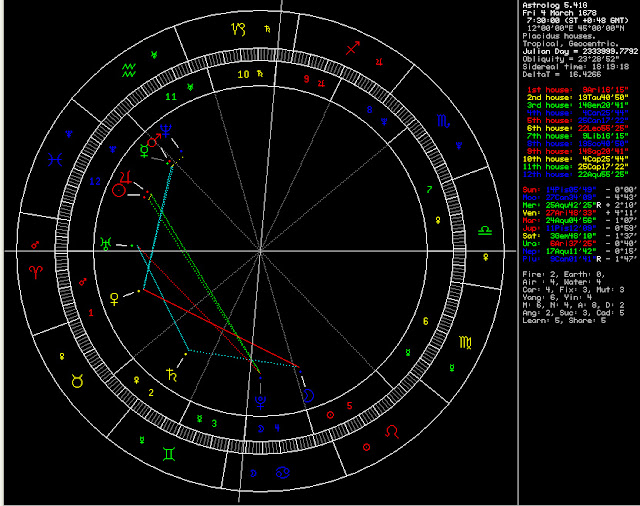
Task: Click the large blue Pluto glyph inside wheel
Action: click(x=260, y=402)
